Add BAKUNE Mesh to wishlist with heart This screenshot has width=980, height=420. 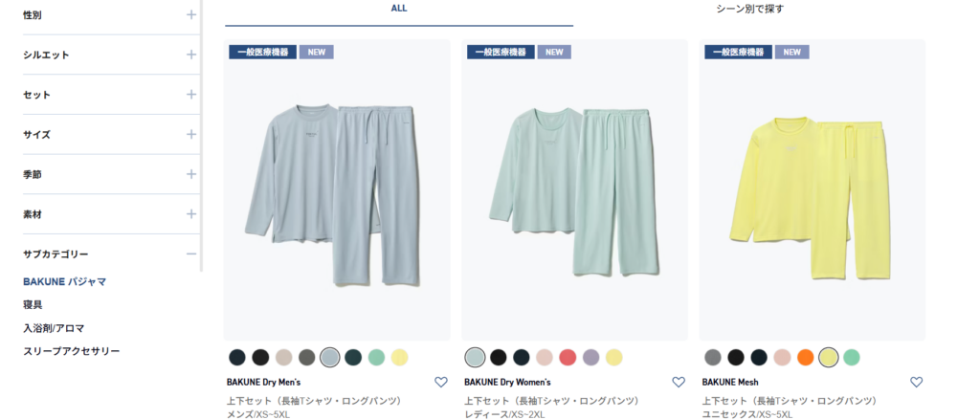(x=916, y=382)
